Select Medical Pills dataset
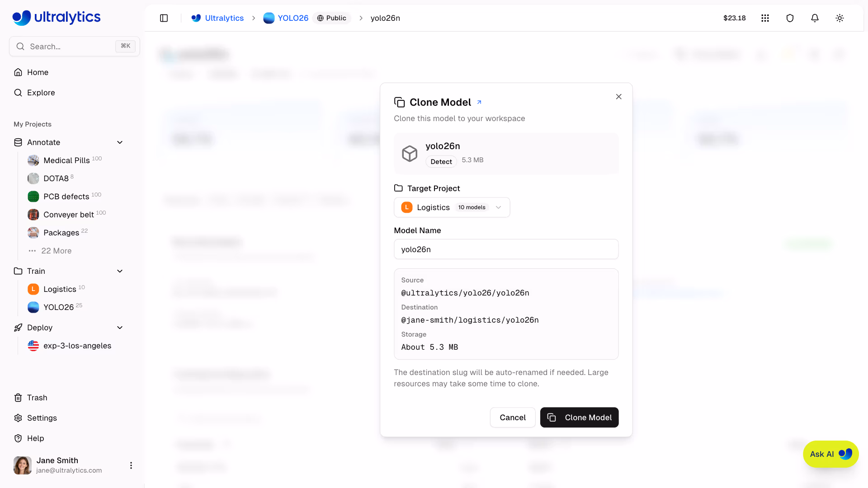Viewport: 868px width, 488px height. tap(66, 160)
